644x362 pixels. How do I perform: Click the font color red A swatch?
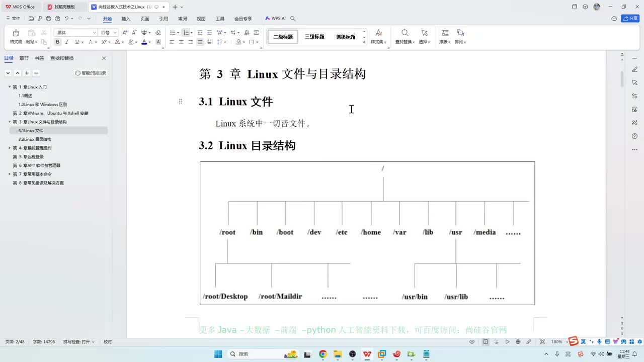point(144,42)
